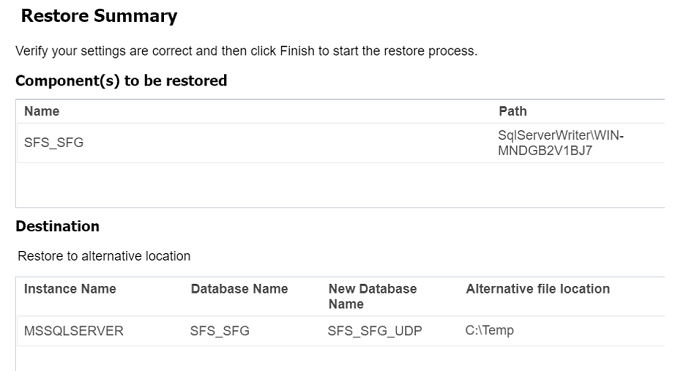The image size is (675, 371).
Task: Click empty area below SFS_SFG component row
Action: tap(340, 185)
